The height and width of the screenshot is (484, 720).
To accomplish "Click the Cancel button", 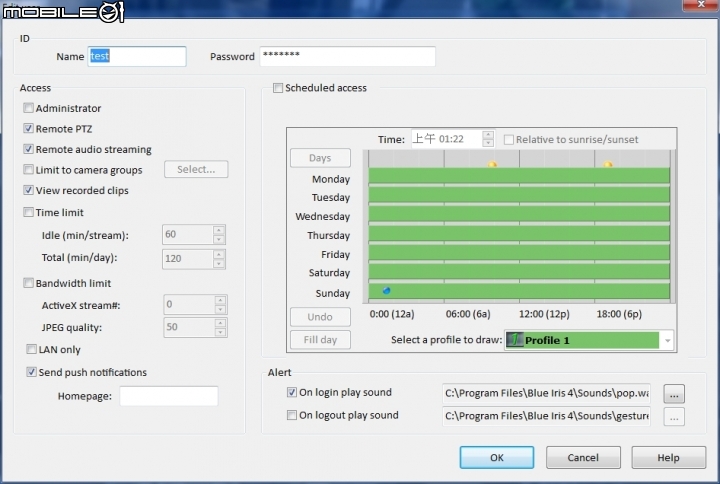I will 583,457.
